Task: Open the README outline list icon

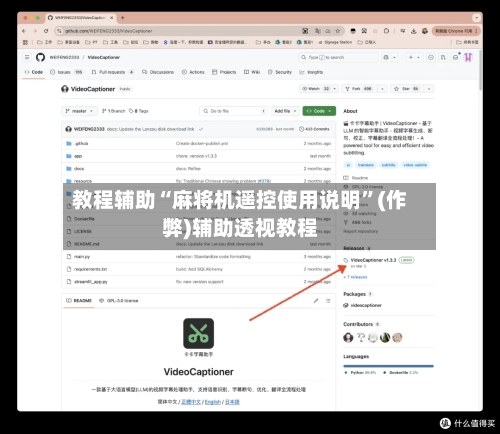Action: pos(328,301)
